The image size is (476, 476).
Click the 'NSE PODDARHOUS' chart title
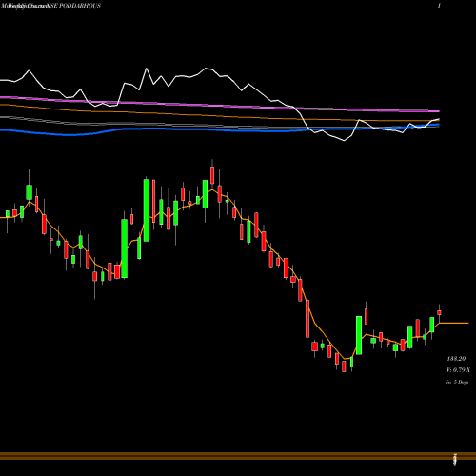coord(75,6)
